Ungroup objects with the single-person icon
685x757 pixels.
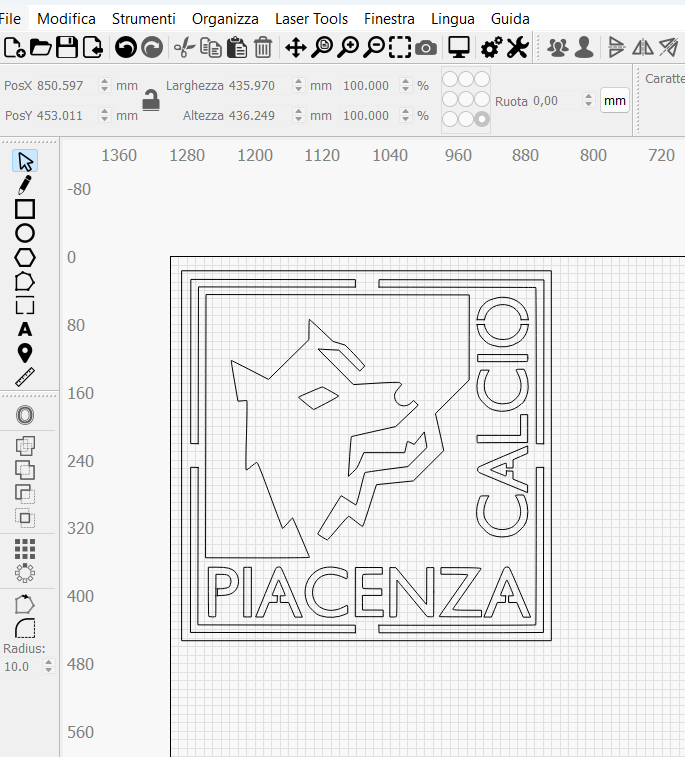[584, 48]
